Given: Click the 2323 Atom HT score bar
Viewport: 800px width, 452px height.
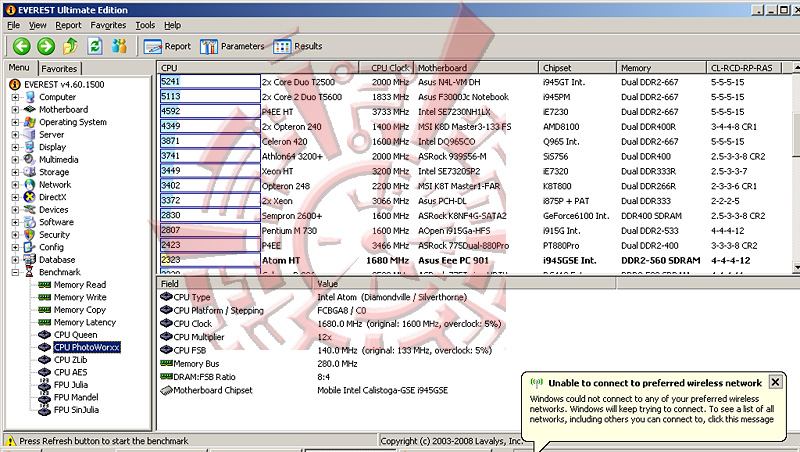Looking at the screenshot, I should click(210, 260).
